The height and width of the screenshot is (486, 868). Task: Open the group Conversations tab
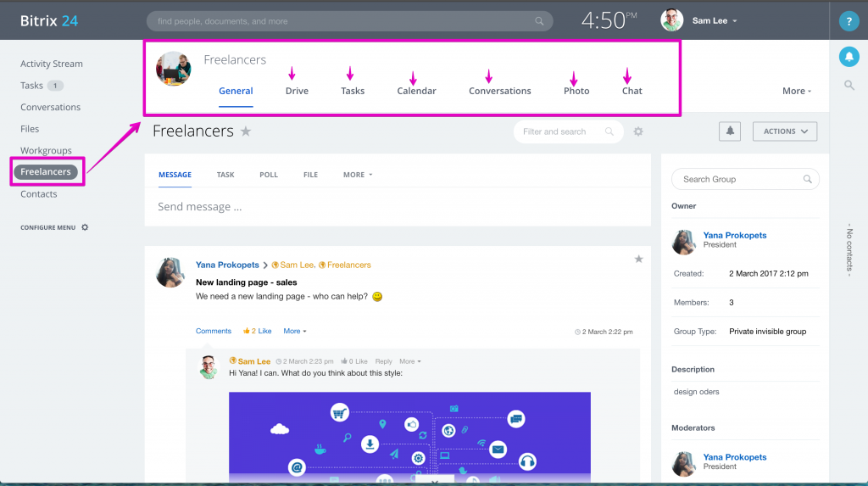pyautogui.click(x=500, y=91)
